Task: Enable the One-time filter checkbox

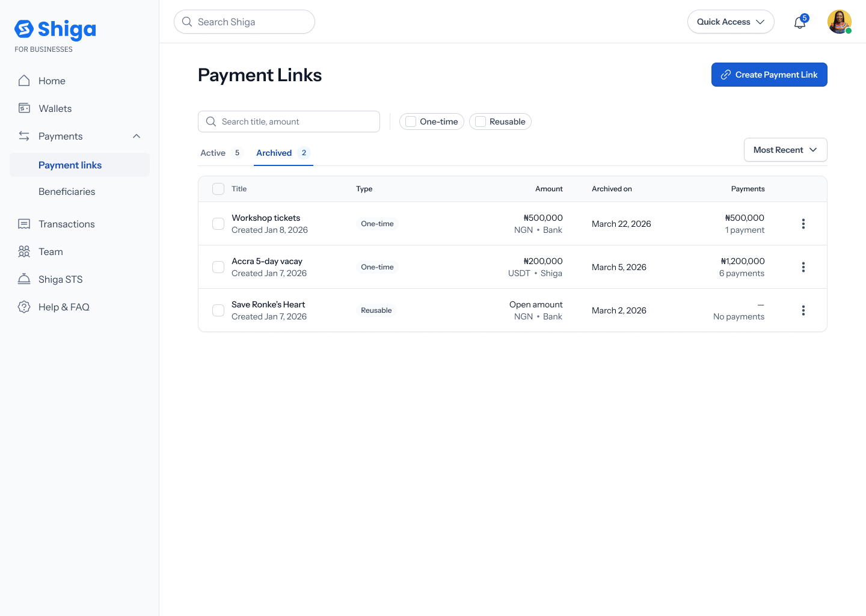Action: click(x=411, y=122)
